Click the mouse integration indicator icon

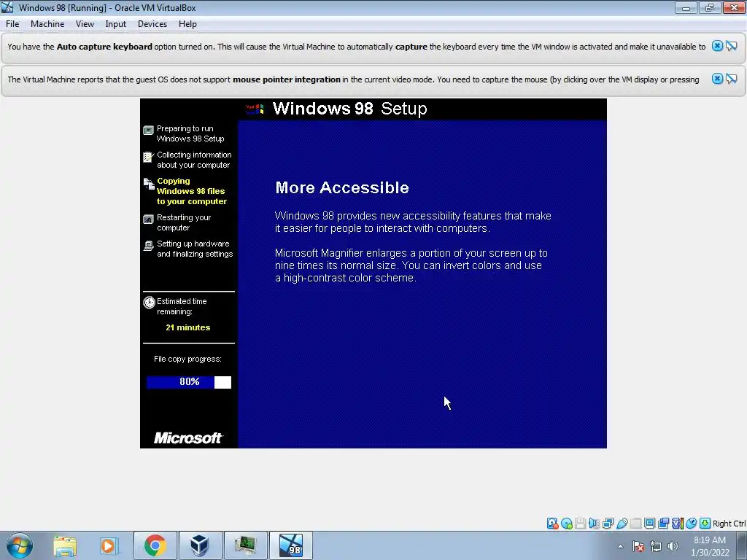[x=692, y=524]
